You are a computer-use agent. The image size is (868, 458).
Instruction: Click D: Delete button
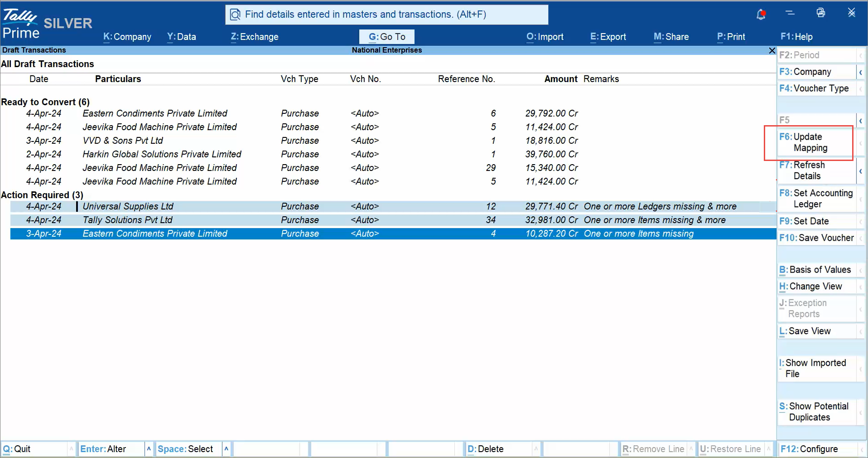[499, 449]
